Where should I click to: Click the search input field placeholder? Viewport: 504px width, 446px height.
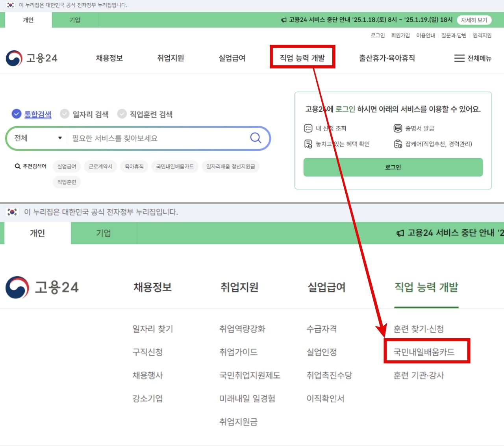[x=115, y=138]
